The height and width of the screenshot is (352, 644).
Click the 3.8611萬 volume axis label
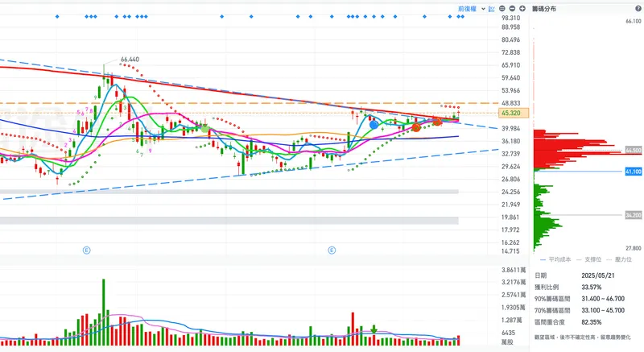point(514,270)
